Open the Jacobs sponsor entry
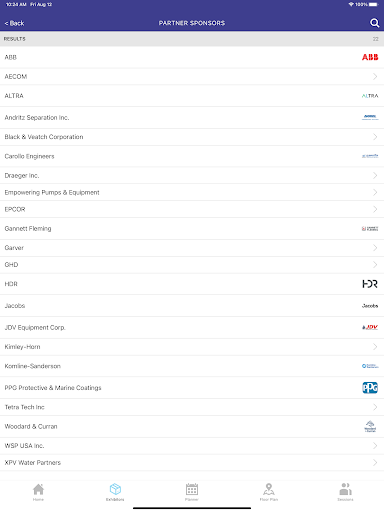Image resolution: width=384 pixels, height=512 pixels. (192, 306)
